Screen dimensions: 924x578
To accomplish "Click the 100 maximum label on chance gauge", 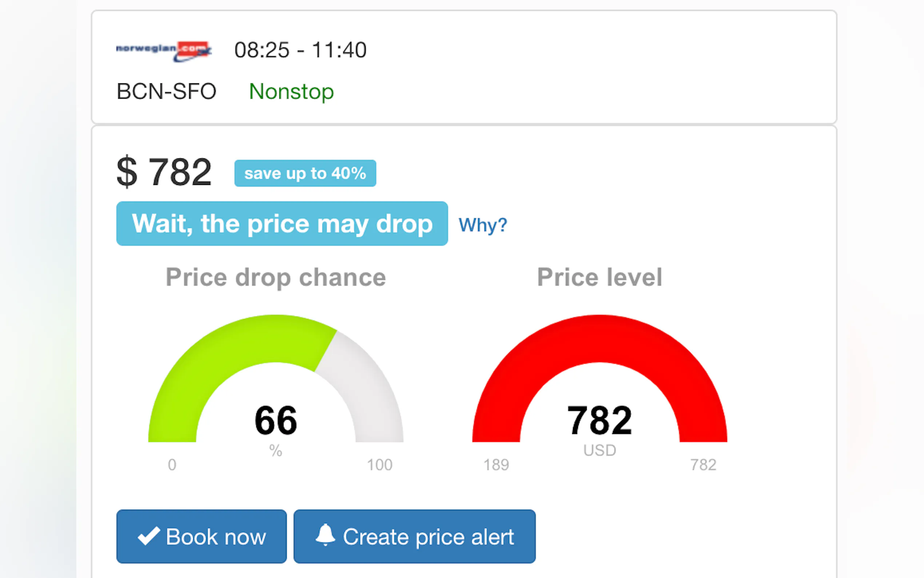I will point(379,465).
